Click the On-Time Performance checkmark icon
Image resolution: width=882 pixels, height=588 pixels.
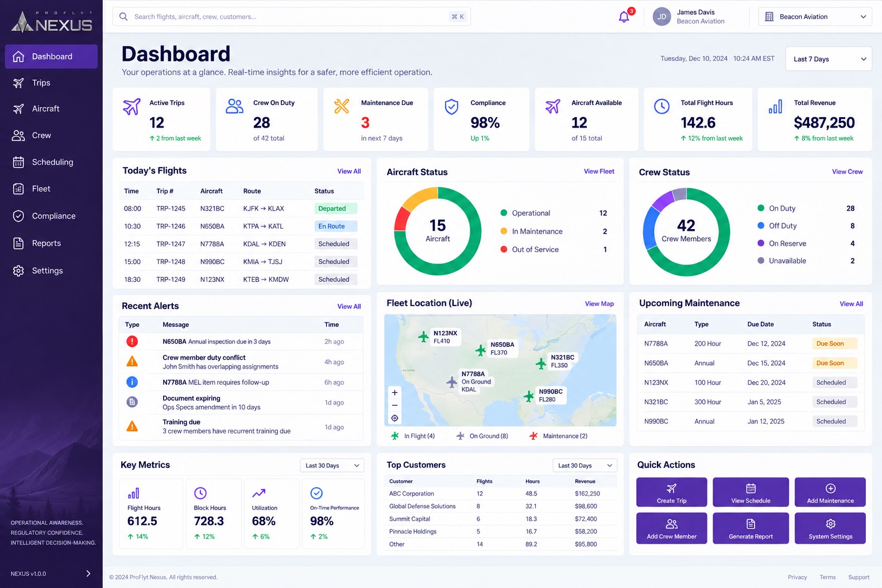coord(316,493)
